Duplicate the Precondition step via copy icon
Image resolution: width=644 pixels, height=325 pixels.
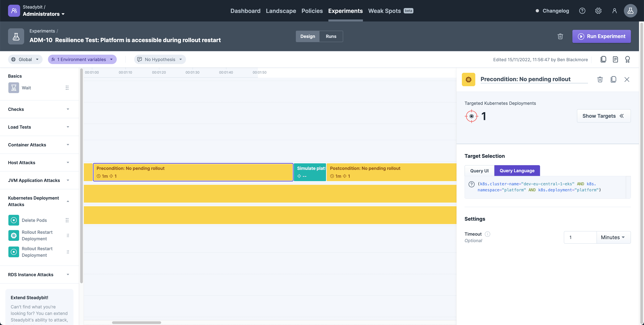click(x=613, y=79)
